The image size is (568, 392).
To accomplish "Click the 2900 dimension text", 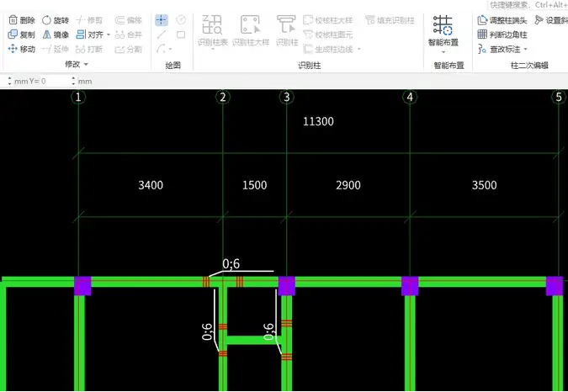I will [x=348, y=185].
